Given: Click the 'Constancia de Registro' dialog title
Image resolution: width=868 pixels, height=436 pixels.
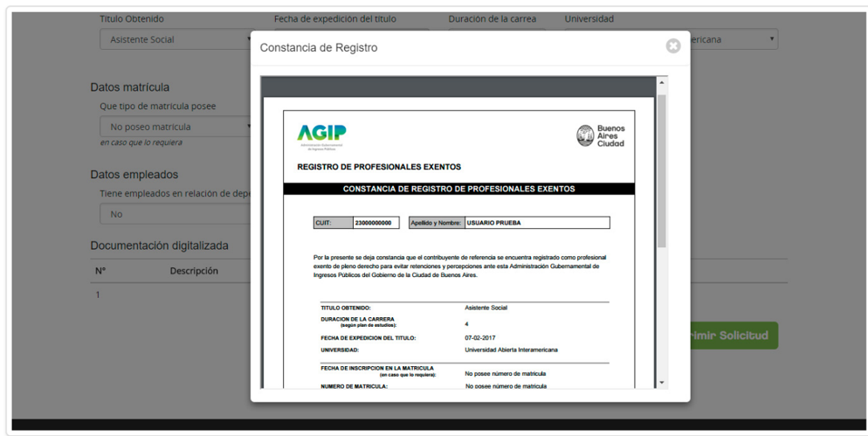Looking at the screenshot, I should pyautogui.click(x=319, y=48).
